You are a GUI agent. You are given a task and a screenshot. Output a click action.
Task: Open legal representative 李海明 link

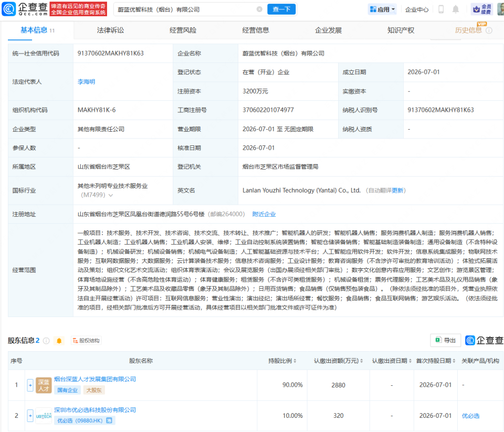pyautogui.click(x=86, y=82)
